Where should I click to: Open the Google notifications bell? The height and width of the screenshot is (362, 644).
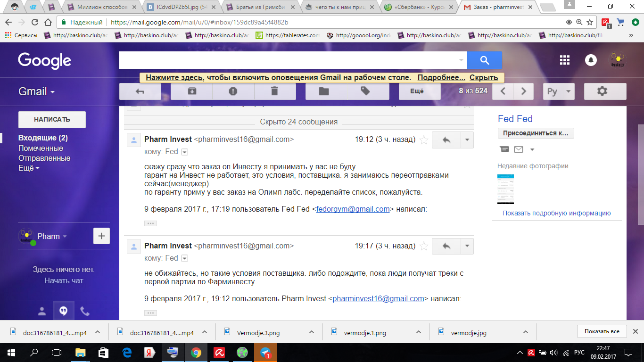coord(590,60)
